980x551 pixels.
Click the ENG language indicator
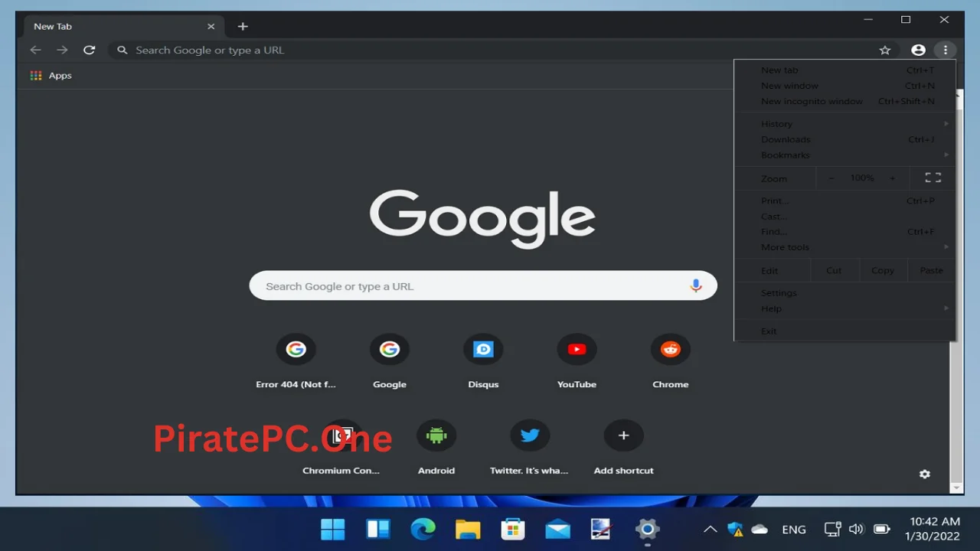(x=794, y=529)
